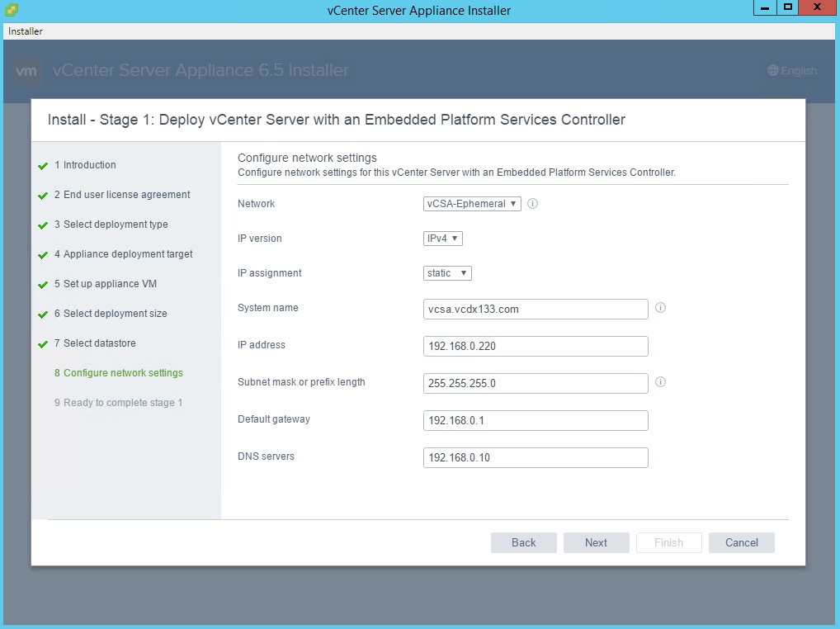Expand the IP version IPv4 dropdown
The height and width of the screenshot is (629, 840).
(x=443, y=239)
